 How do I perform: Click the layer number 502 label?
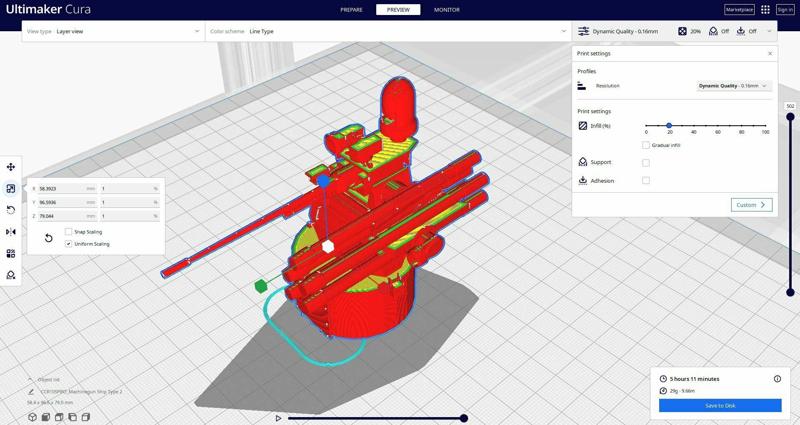pos(790,106)
